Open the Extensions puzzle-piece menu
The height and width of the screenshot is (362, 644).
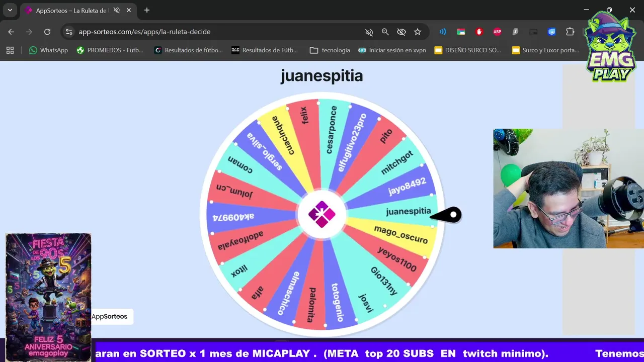pos(570,32)
